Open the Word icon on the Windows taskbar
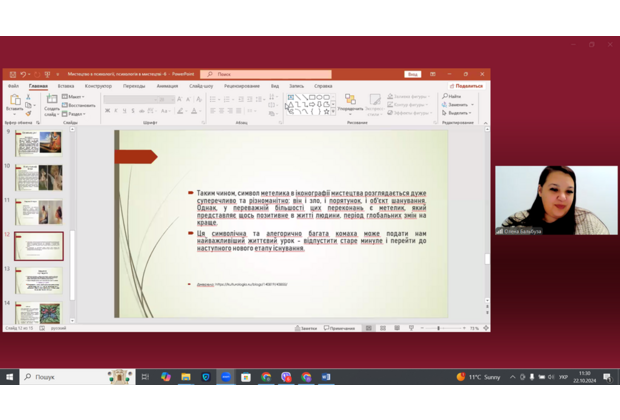 coord(326,377)
